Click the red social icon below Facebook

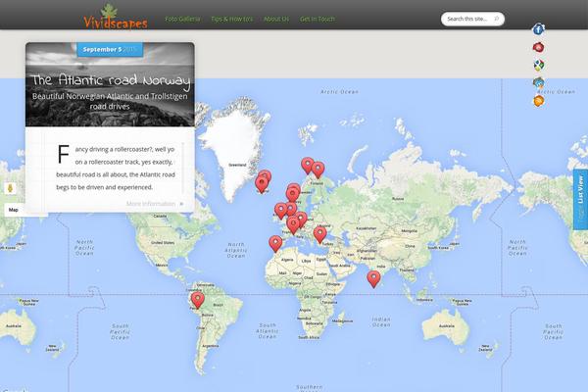538,47
